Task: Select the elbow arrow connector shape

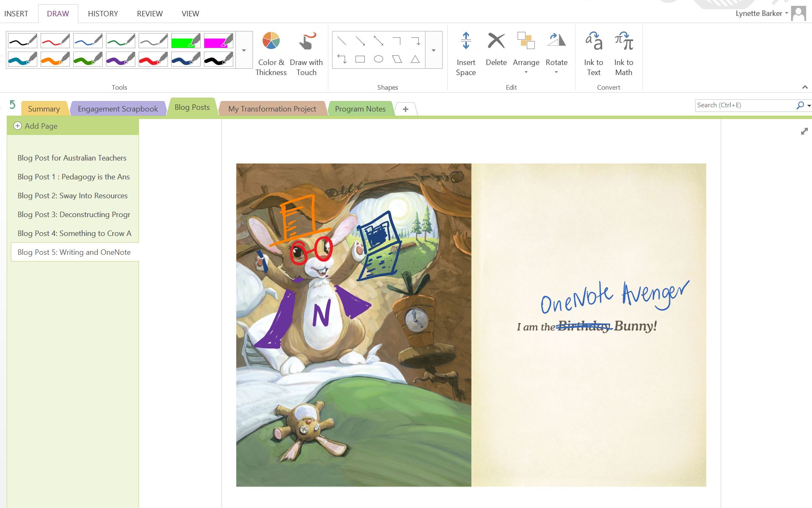Action: click(415, 41)
